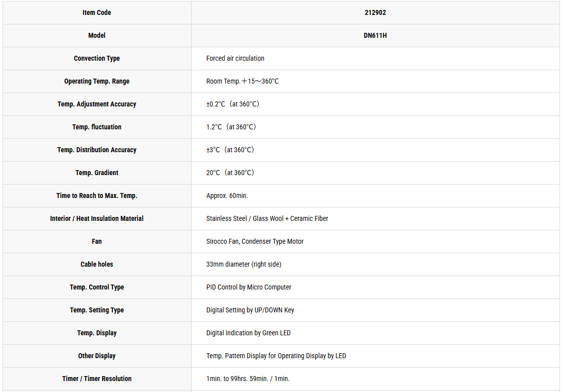Click 'Digital Setting by UP/DOWN Key' value
Screen dimensions: 562x392
(250, 310)
